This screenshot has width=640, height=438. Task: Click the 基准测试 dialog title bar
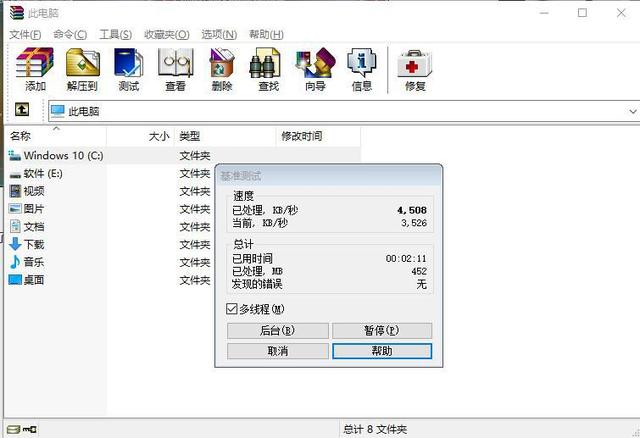click(329, 176)
